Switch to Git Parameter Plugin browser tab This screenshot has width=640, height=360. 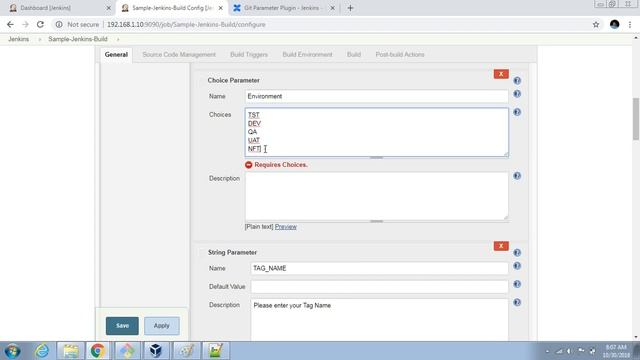pos(284,8)
